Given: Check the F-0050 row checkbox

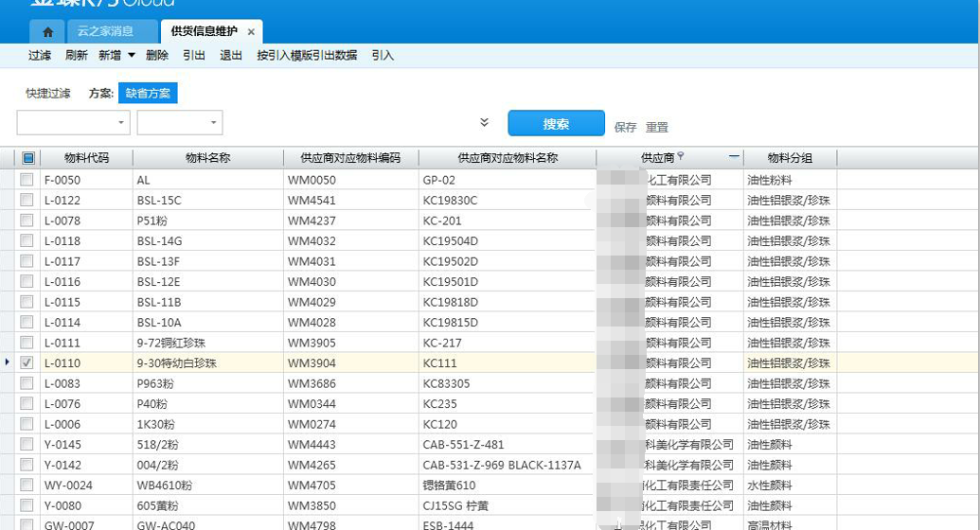Looking at the screenshot, I should coord(27,180).
